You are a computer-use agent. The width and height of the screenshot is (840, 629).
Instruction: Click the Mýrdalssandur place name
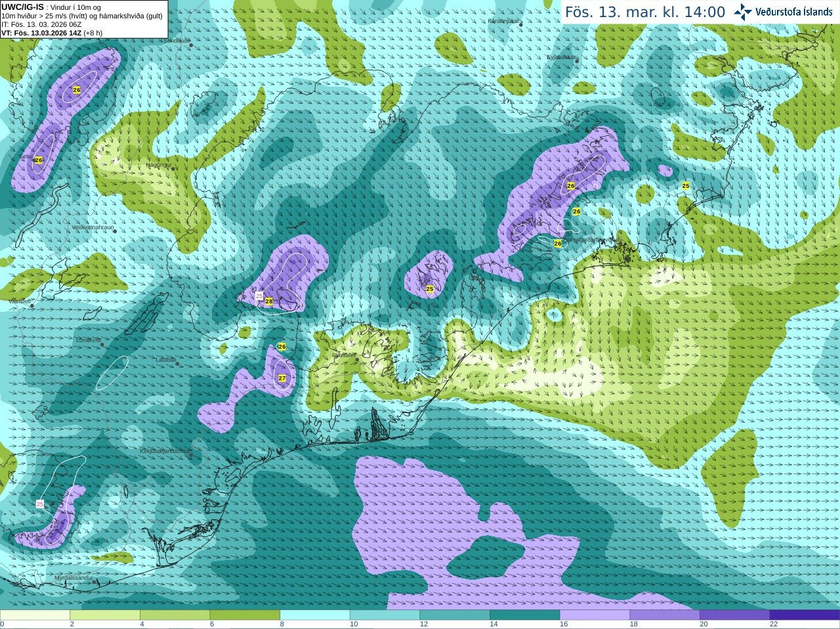pos(73,578)
